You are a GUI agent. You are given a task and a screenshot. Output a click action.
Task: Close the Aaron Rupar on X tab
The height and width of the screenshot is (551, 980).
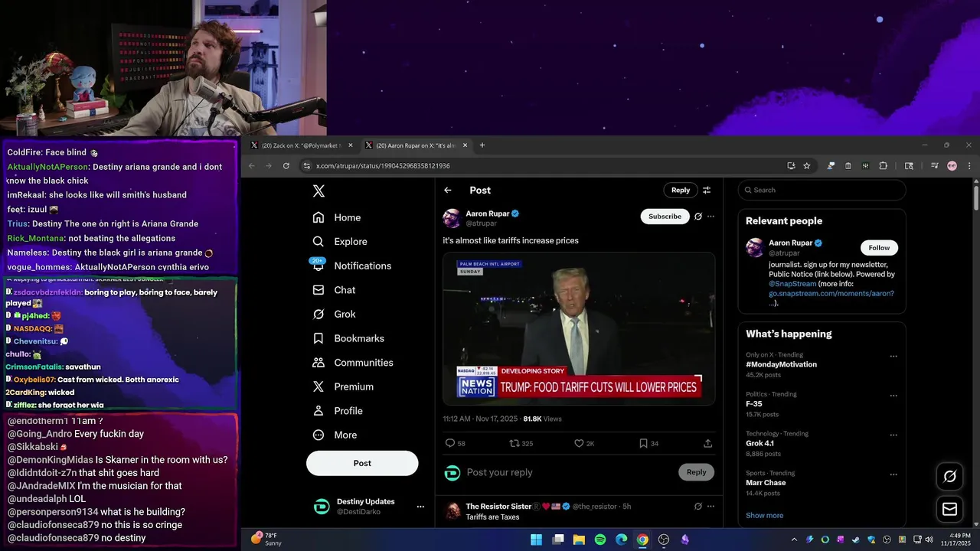pyautogui.click(x=465, y=145)
